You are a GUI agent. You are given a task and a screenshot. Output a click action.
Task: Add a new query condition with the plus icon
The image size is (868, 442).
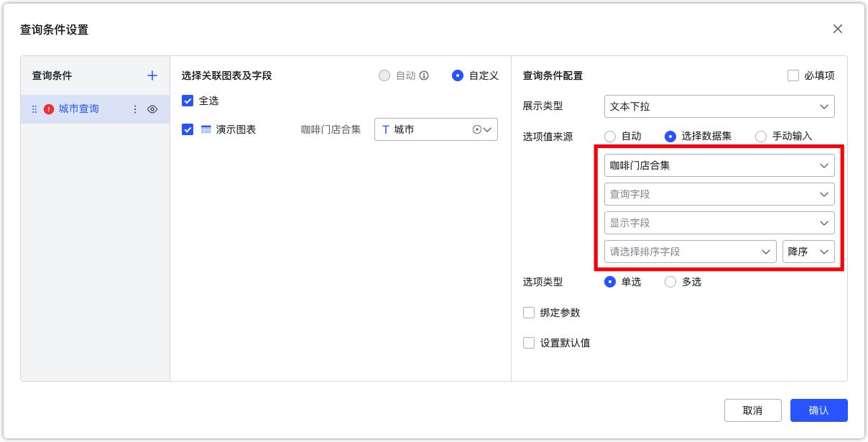[152, 75]
